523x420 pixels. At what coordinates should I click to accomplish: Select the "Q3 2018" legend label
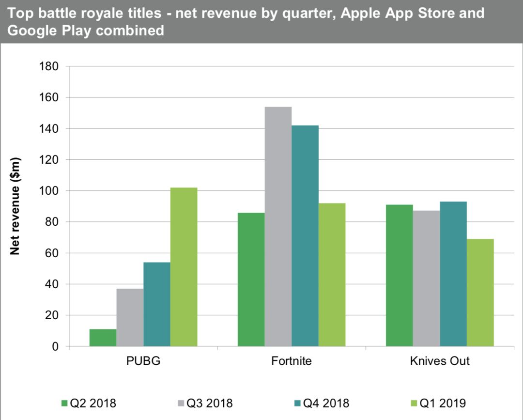(210, 403)
